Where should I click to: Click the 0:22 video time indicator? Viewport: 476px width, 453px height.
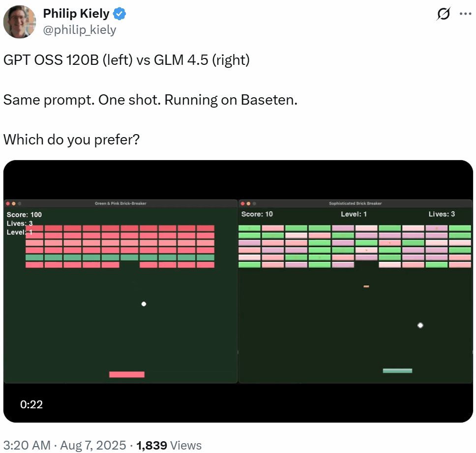[31, 404]
